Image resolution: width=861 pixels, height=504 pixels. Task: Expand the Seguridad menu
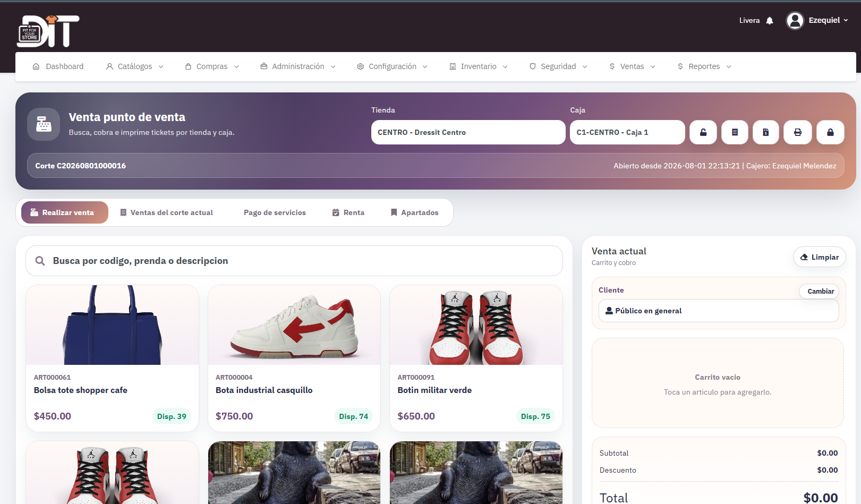(x=558, y=66)
